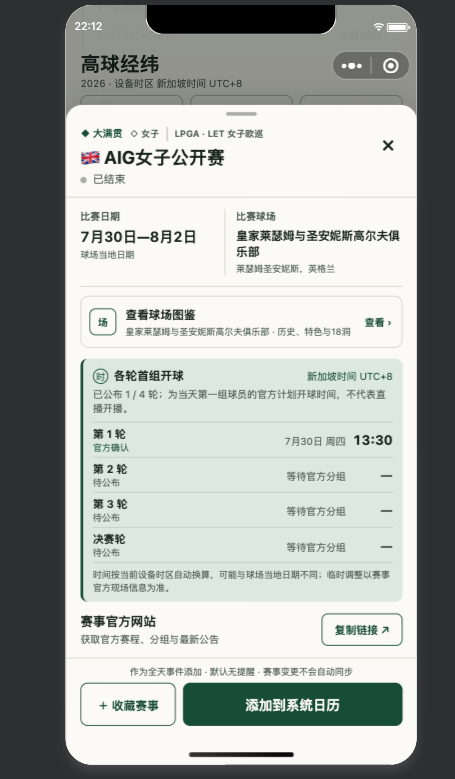Screen dimensions: 455x779
Task: Close the AIG女子公开赛 detail sheet
Action: pos(388,146)
